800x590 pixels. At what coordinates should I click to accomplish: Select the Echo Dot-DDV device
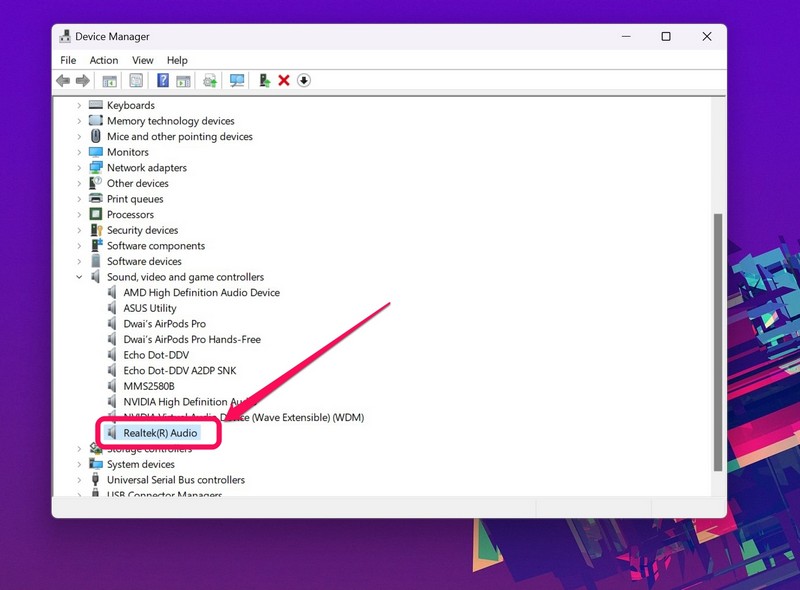pyautogui.click(x=156, y=355)
